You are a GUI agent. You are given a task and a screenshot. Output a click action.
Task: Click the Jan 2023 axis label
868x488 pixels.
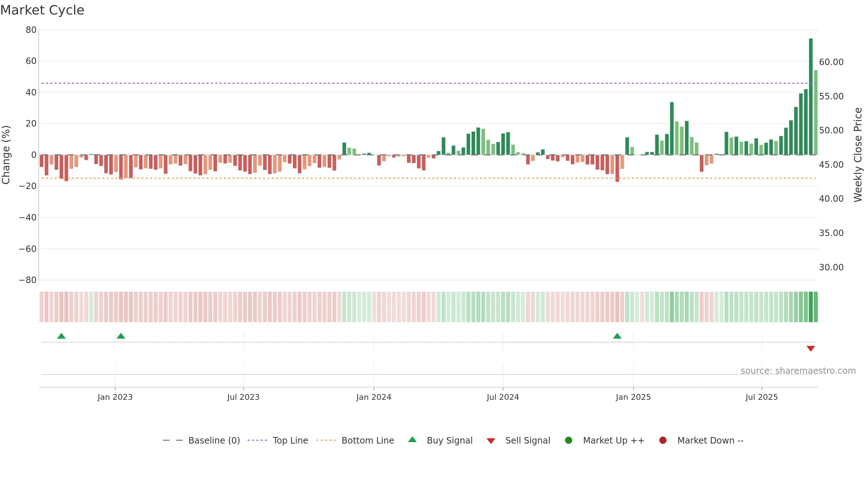pyautogui.click(x=115, y=397)
